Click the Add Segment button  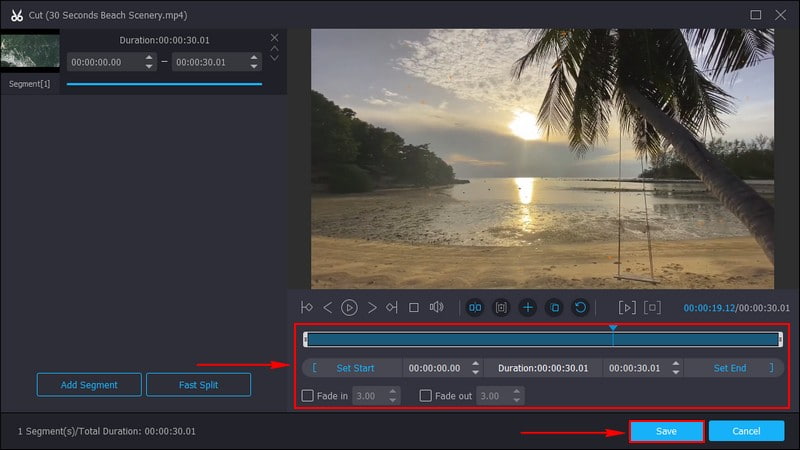point(89,384)
